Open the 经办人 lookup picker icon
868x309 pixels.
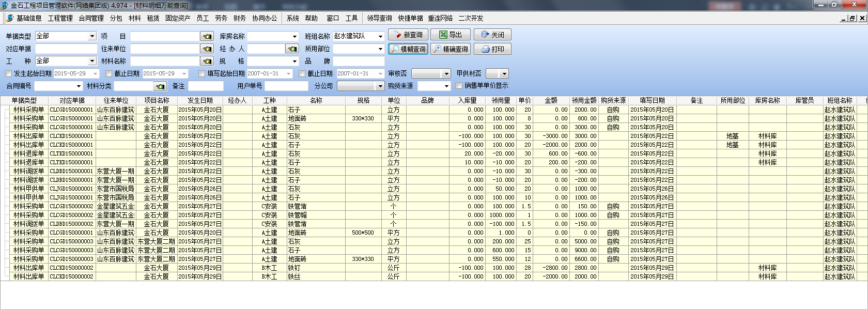[x=292, y=49]
